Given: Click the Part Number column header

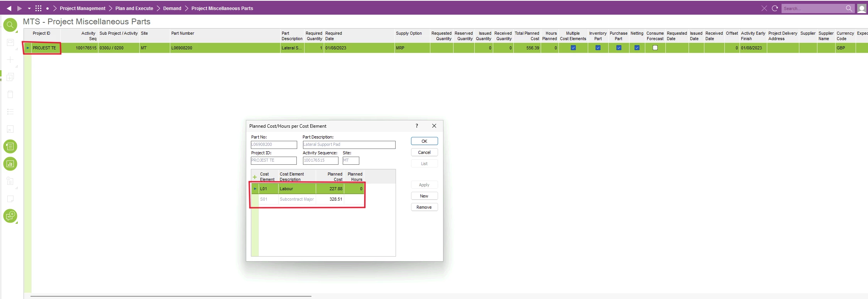Looking at the screenshot, I should (x=225, y=36).
